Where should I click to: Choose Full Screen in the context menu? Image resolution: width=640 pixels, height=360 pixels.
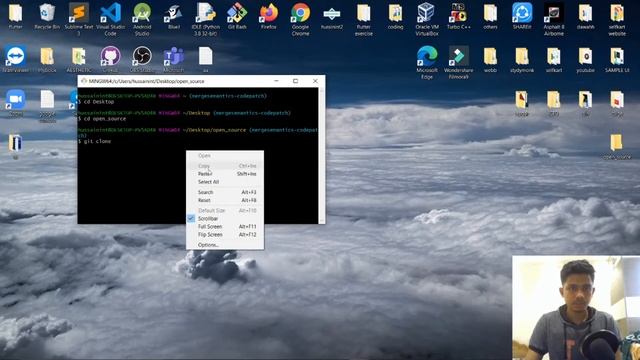[x=225, y=226]
